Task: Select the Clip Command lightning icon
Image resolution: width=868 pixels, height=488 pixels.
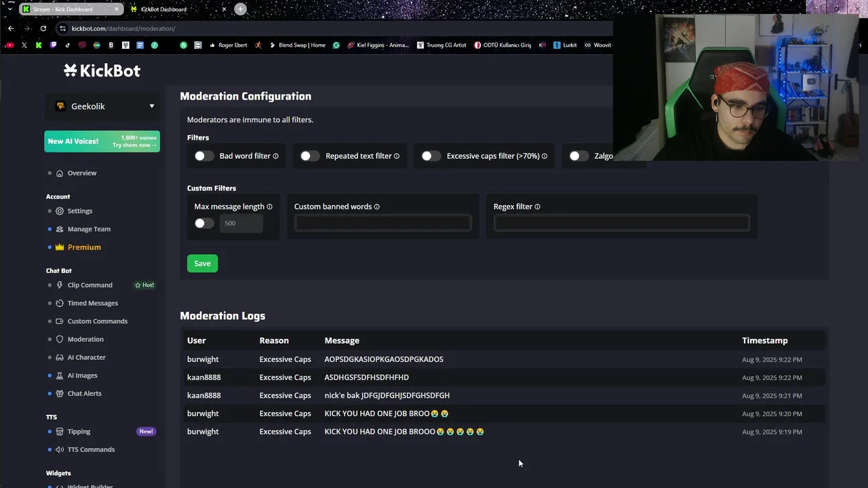Action: tap(60, 285)
